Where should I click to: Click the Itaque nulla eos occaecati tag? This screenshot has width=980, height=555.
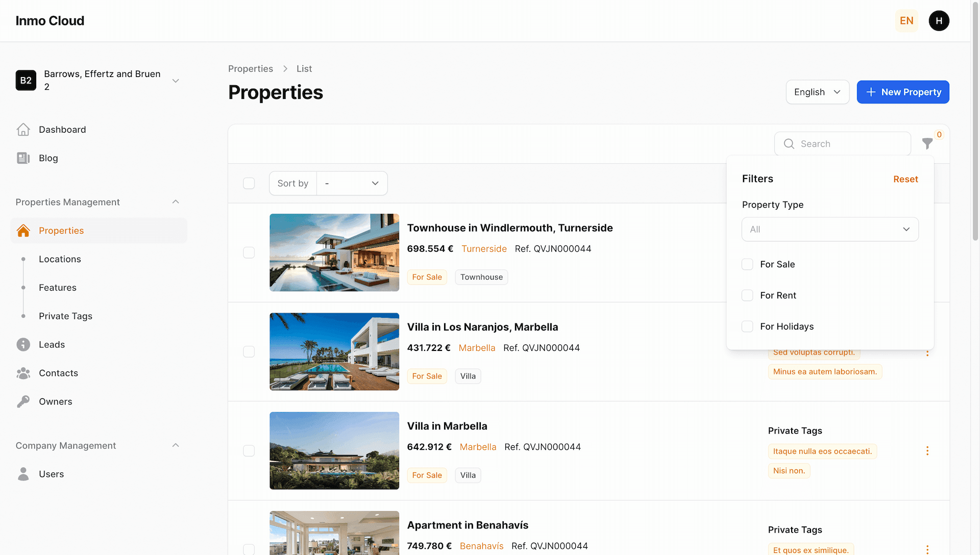(x=822, y=451)
